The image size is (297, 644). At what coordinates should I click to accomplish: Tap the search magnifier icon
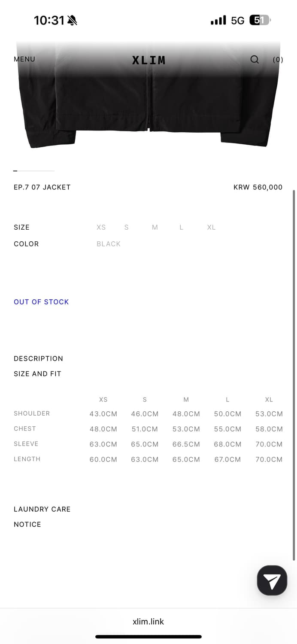click(x=255, y=59)
